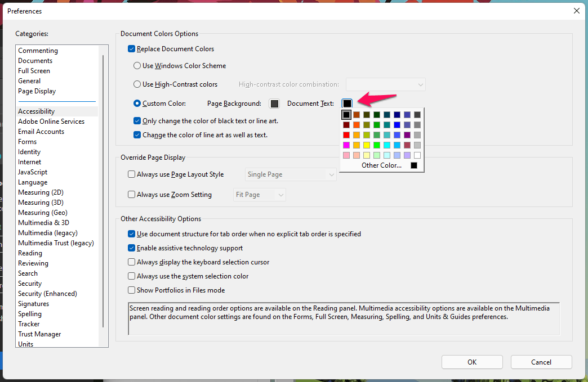Screen dimensions: 588x382
Task: Select Use Windows Color Scheme option
Action: pyautogui.click(x=137, y=66)
